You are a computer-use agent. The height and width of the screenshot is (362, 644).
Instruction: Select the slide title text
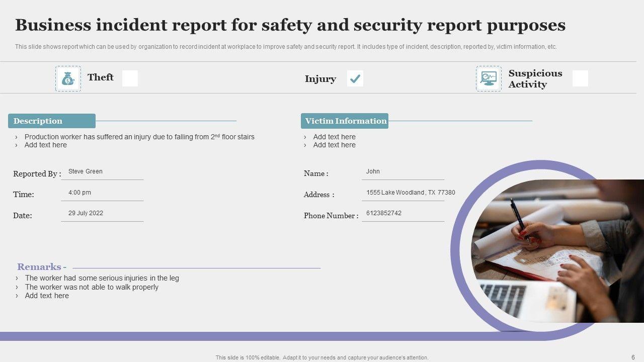click(x=290, y=25)
